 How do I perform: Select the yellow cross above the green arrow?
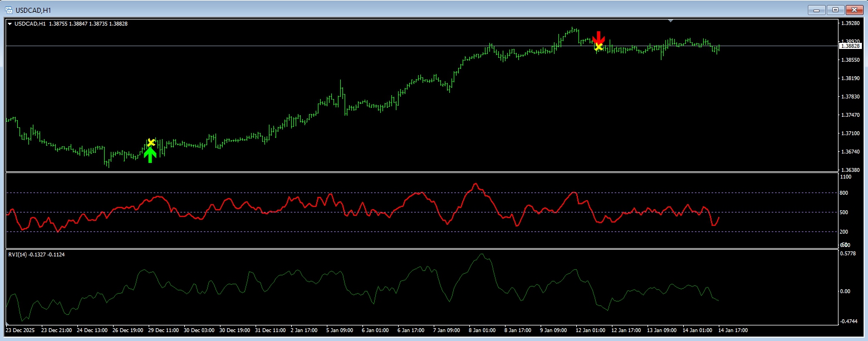(150, 142)
